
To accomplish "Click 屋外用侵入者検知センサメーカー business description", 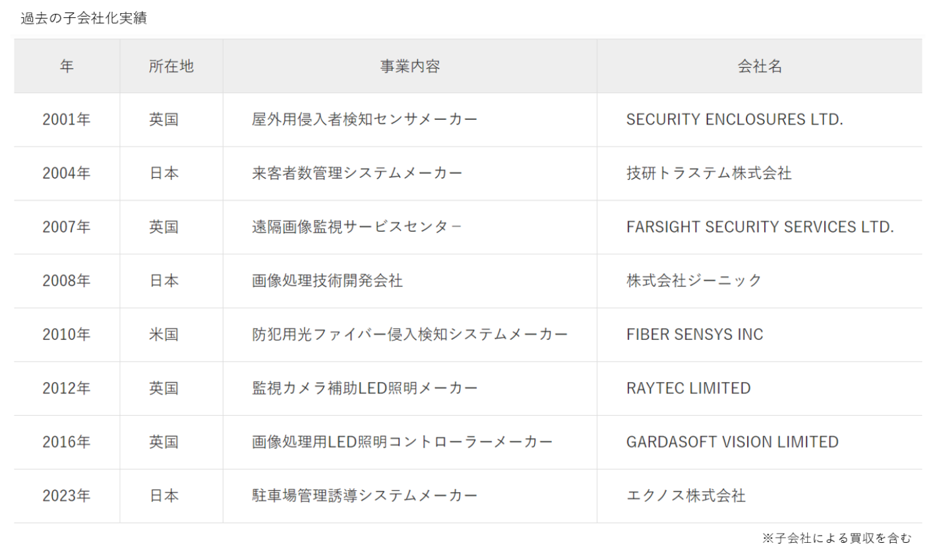I will pyautogui.click(x=364, y=119).
